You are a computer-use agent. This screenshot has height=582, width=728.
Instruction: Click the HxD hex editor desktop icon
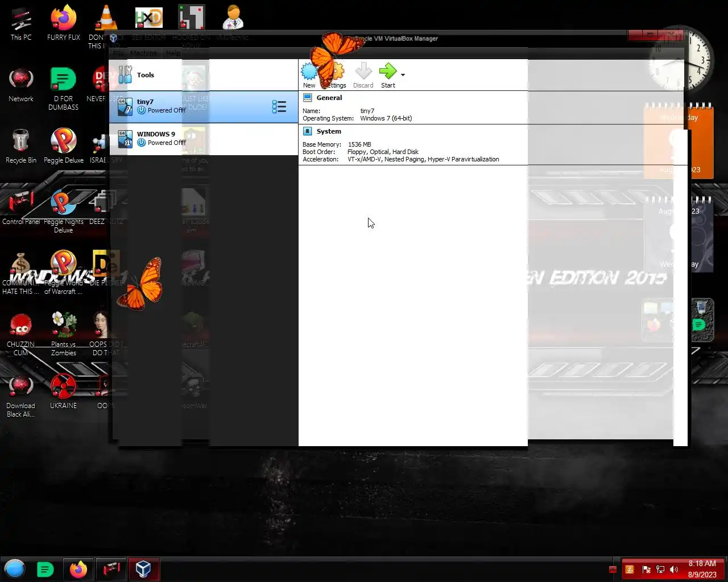click(148, 18)
